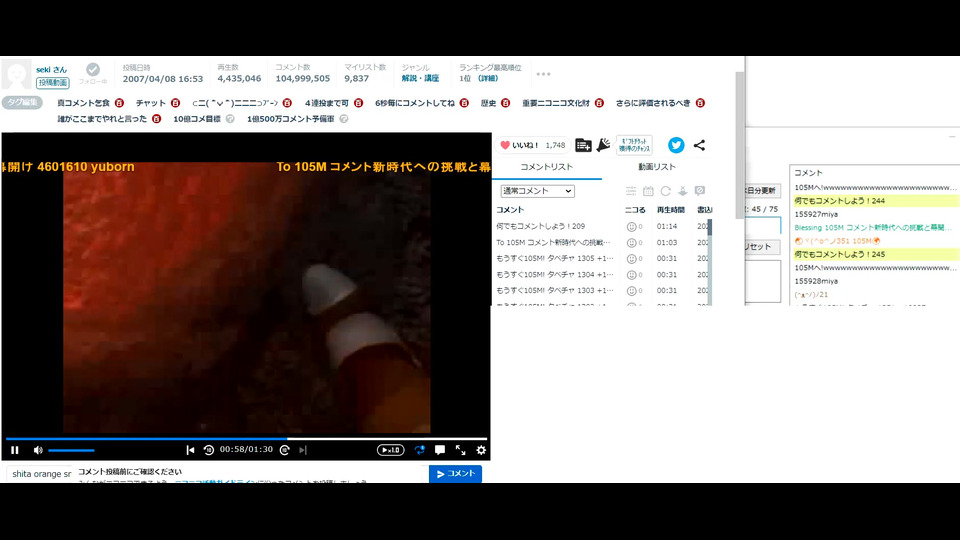Submit with the blue コメント button

click(456, 474)
